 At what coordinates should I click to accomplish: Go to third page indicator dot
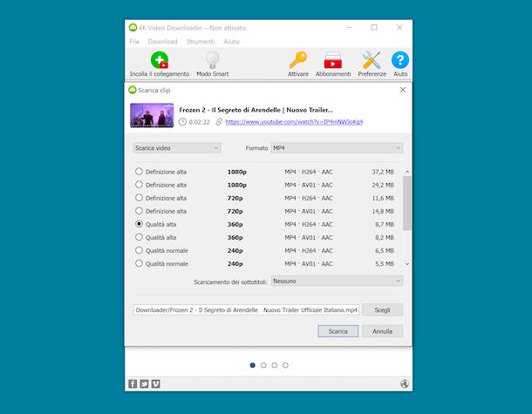pos(275,365)
